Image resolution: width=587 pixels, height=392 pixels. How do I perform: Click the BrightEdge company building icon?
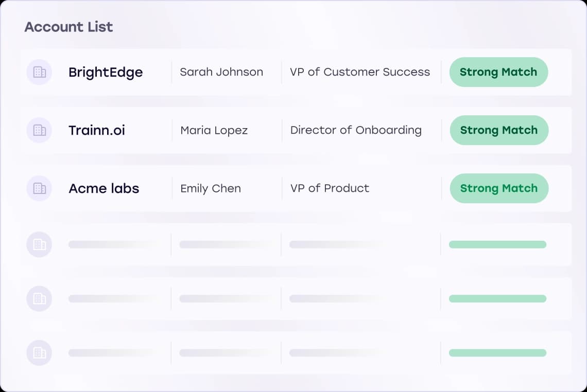tap(39, 72)
